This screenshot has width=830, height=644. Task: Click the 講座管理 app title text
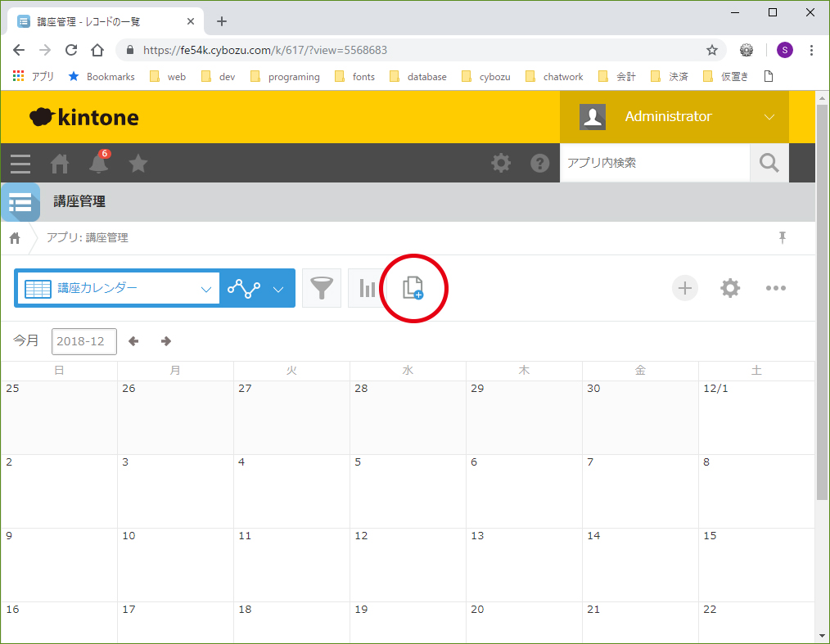79,201
